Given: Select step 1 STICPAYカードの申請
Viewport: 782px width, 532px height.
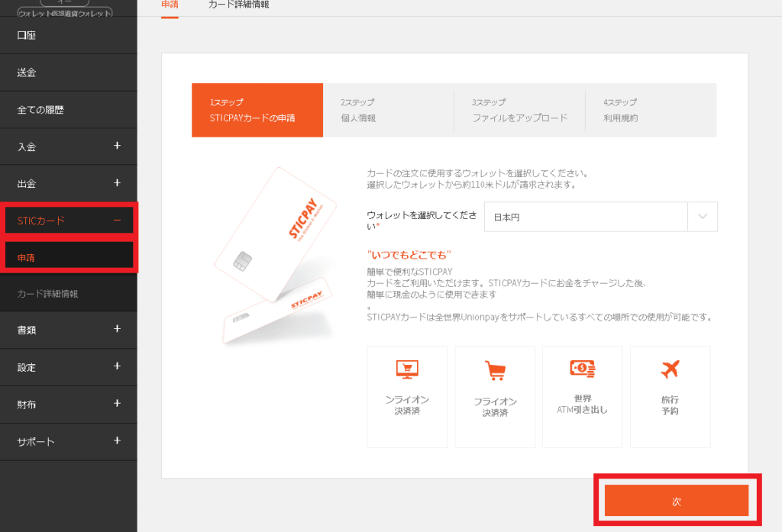Looking at the screenshot, I should point(257,110).
